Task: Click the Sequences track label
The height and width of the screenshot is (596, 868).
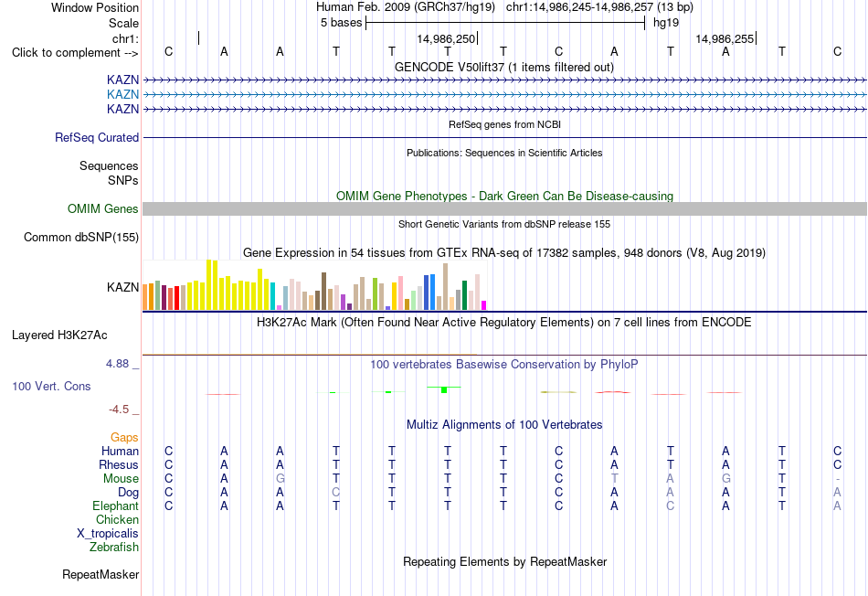Action: (x=109, y=165)
